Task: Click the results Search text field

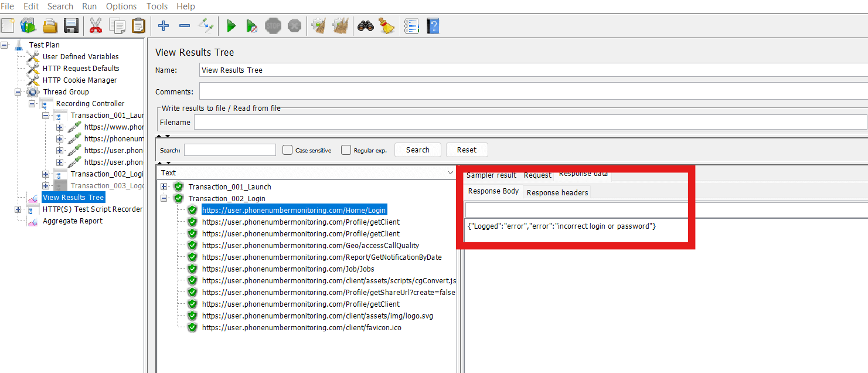Action: click(x=230, y=150)
